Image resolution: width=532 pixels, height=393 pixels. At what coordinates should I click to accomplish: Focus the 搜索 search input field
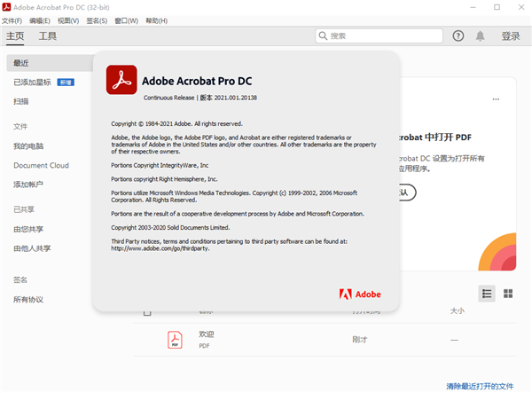coord(379,35)
